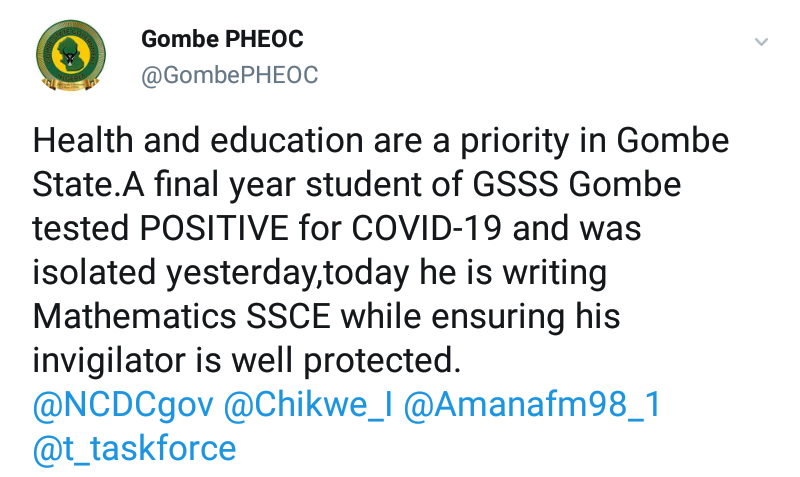The height and width of the screenshot is (477, 800).
Task: Click the Gombe PHEOC profile avatar
Action: pyautogui.click(x=69, y=58)
